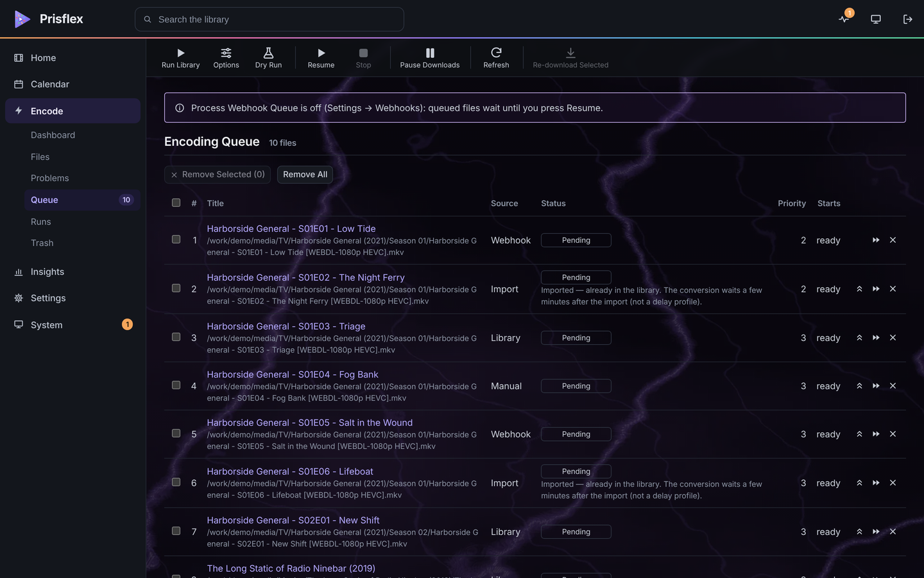Check Salt in the Wound checkbox
Viewport: 924px width, 578px height.
(176, 433)
